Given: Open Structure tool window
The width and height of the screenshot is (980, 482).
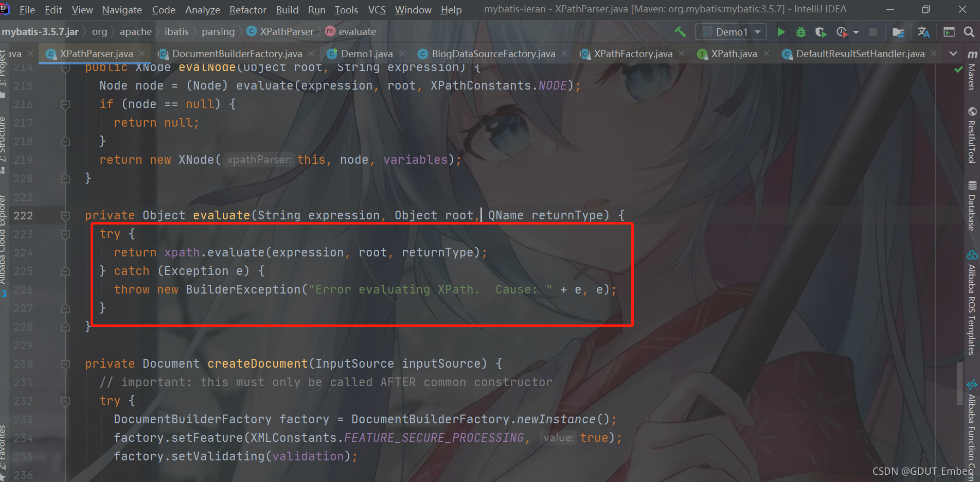Looking at the screenshot, I should click(3, 144).
